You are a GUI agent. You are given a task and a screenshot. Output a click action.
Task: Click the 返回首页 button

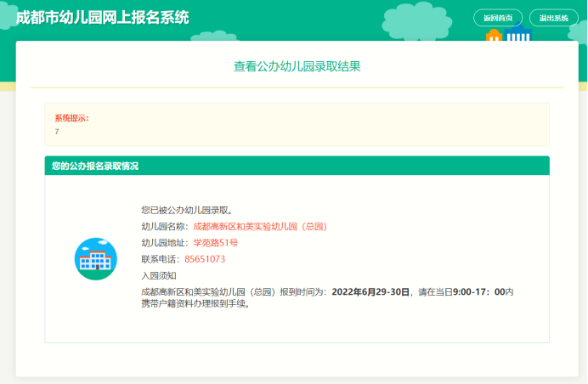pyautogui.click(x=497, y=18)
